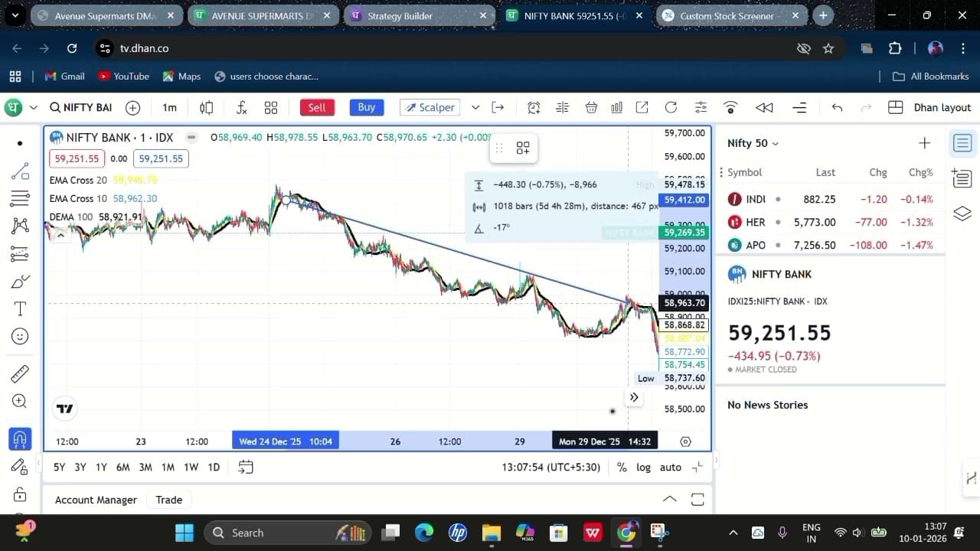The image size is (980, 551).
Task: Switch to the Trade tab
Action: 169,500
